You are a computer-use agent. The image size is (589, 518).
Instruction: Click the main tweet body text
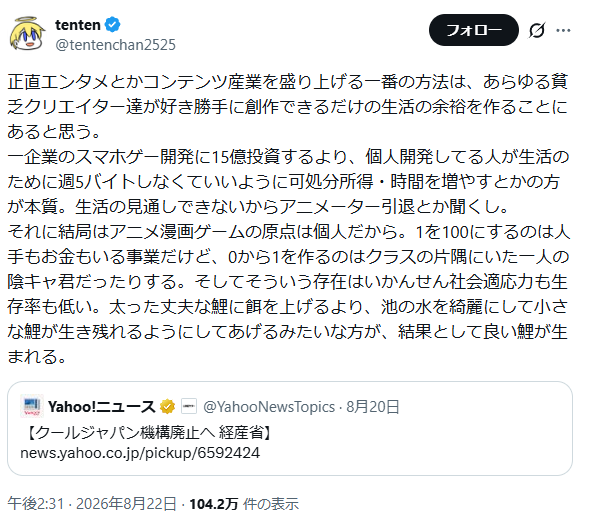tap(288, 219)
